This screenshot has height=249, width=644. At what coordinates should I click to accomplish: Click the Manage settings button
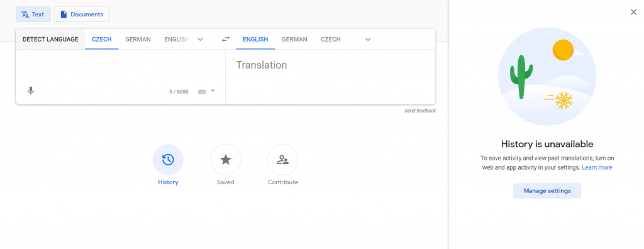click(547, 191)
